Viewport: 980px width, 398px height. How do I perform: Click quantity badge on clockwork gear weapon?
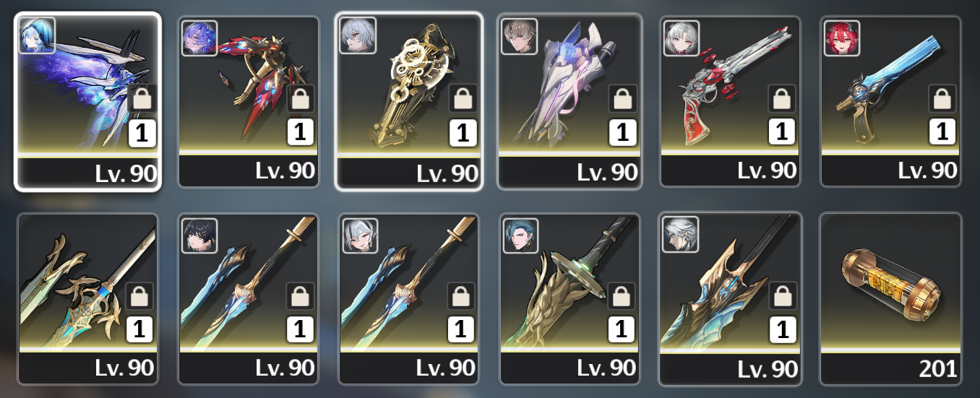click(463, 133)
